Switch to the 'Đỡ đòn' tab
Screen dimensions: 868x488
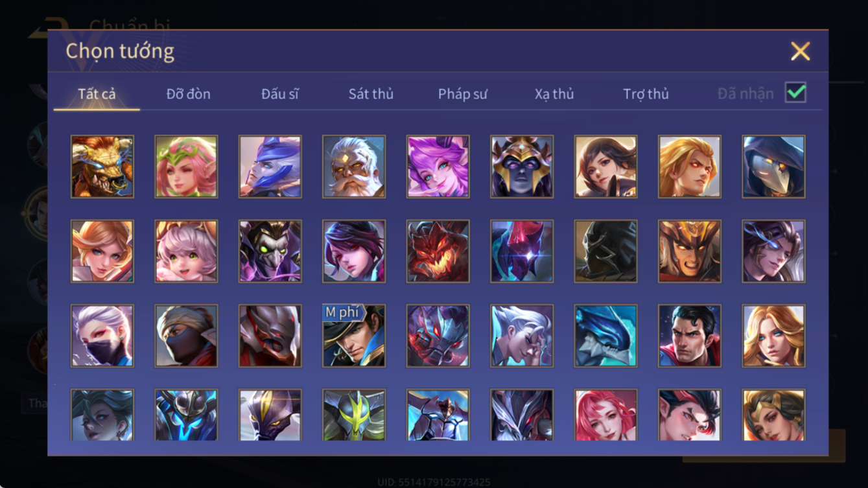(188, 94)
